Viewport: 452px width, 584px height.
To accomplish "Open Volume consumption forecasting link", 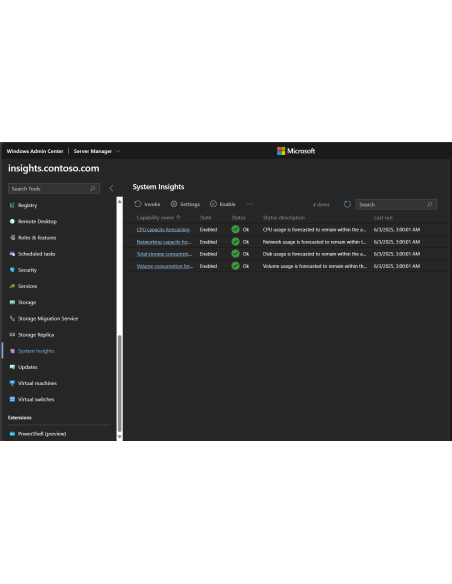I will tap(165, 266).
